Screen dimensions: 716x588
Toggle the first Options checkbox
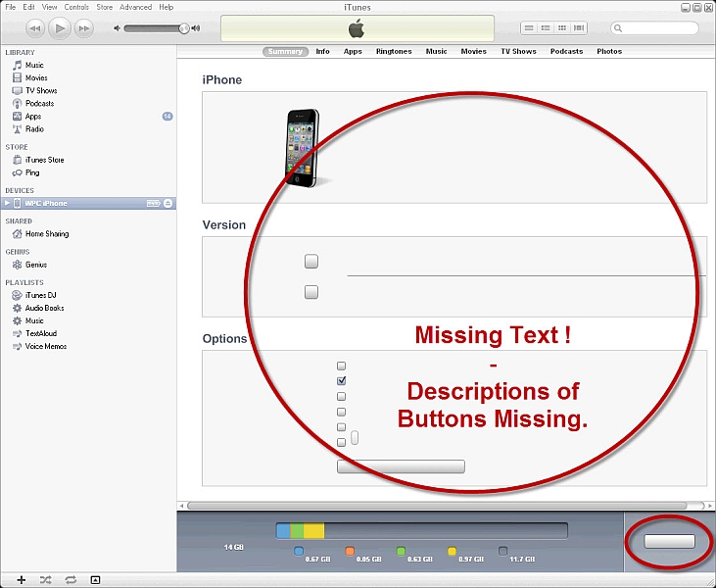(341, 366)
